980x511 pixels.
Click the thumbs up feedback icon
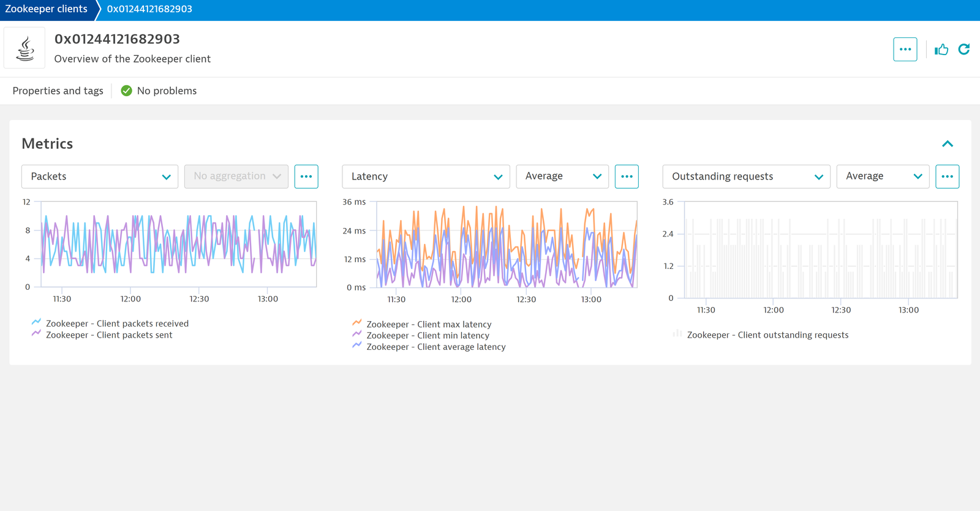[941, 49]
